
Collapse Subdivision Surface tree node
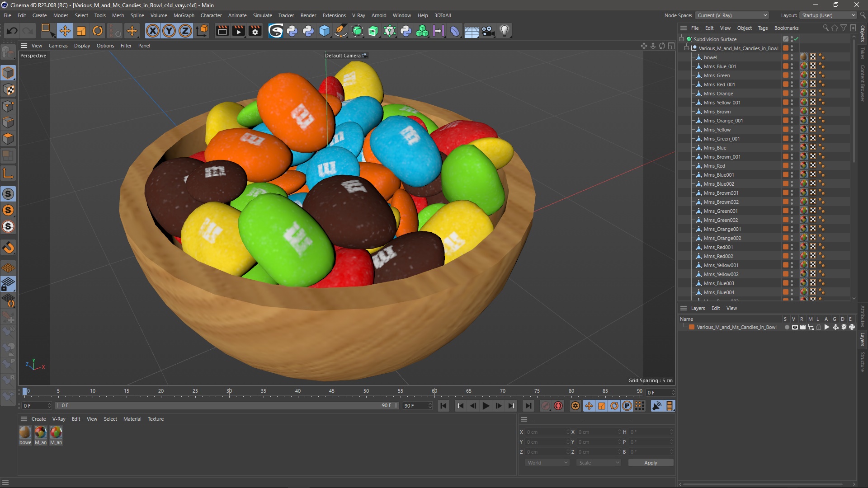point(682,39)
